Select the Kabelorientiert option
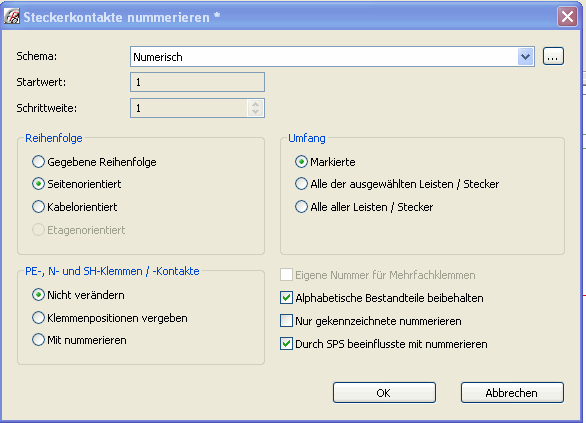This screenshot has height=423, width=586. tap(38, 207)
